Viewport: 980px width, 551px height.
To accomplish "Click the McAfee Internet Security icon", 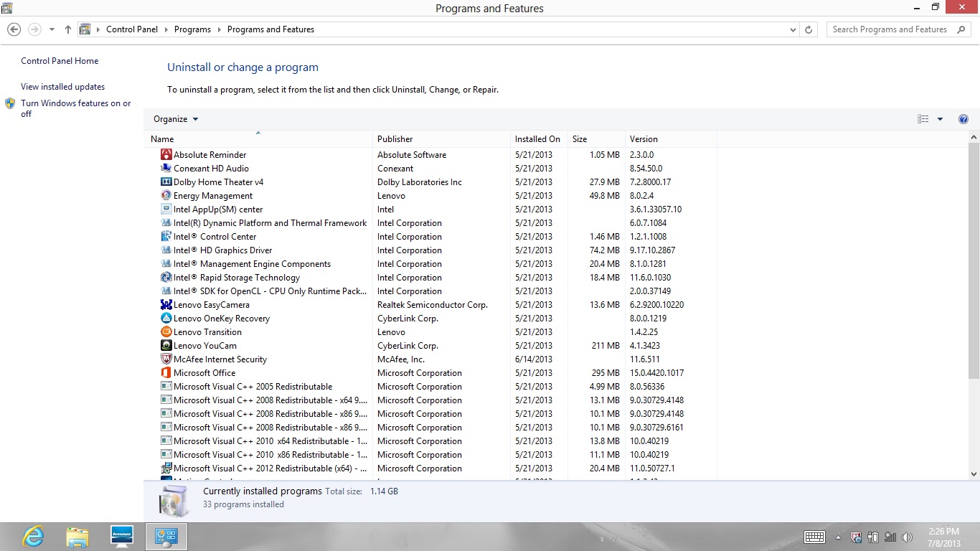I will tap(166, 359).
